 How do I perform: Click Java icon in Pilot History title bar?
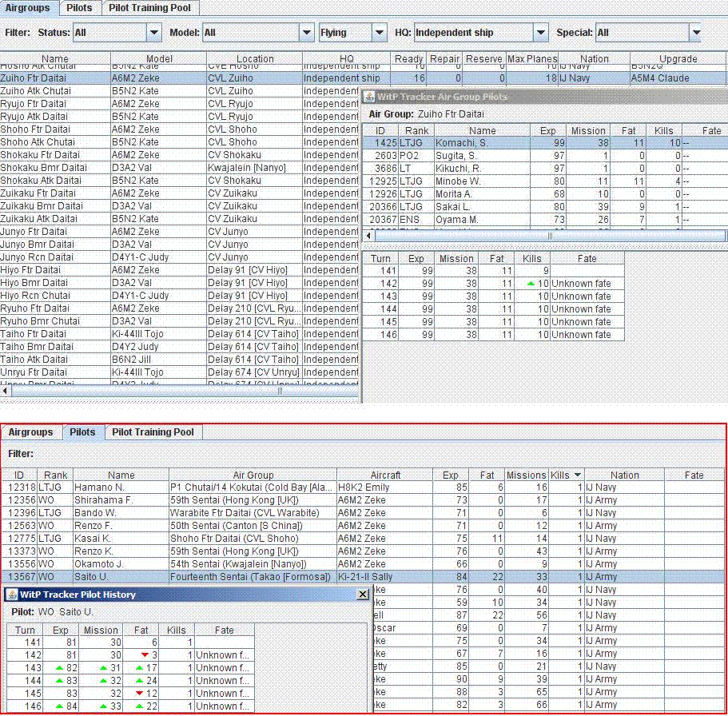click(13, 595)
